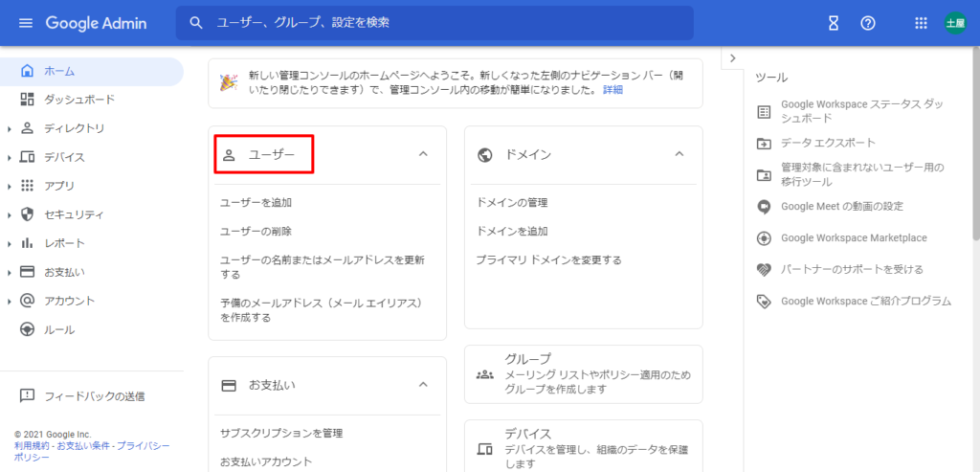Click the green account avatar
980x472 pixels.
click(955, 23)
